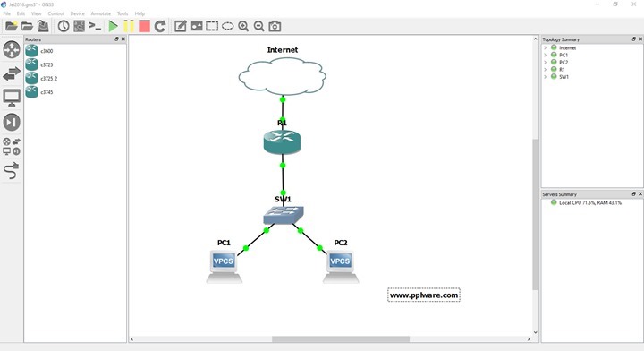The image size is (644, 351).
Task: Click the canvas scroll down arrow
Action: [535, 332]
